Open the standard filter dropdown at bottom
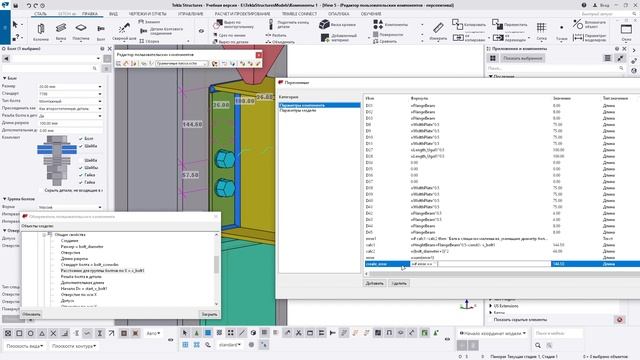 (230, 345)
